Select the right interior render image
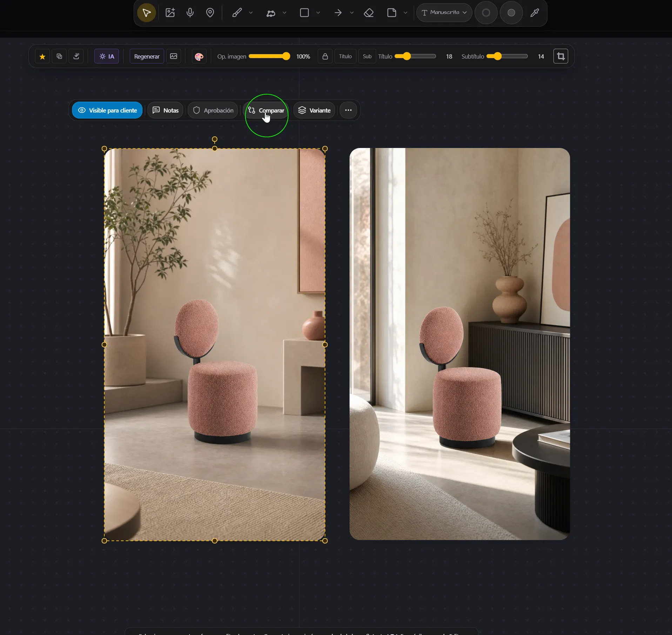672x635 pixels. (x=460, y=344)
